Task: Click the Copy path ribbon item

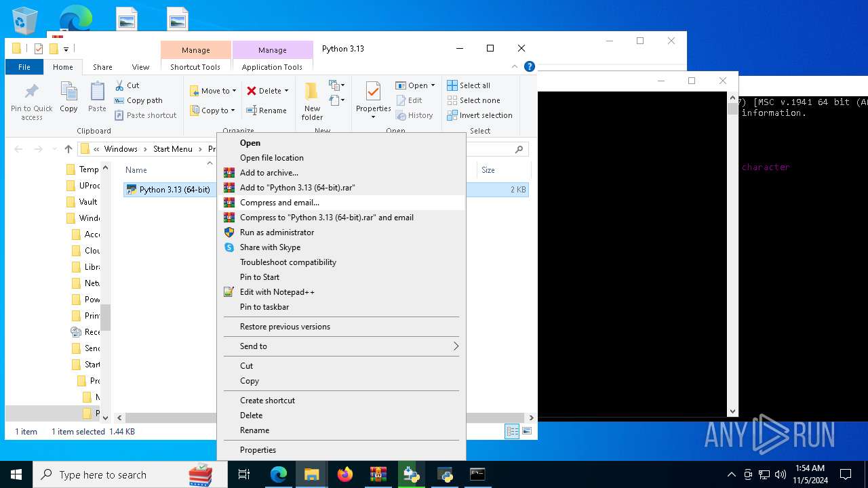Action: point(138,100)
